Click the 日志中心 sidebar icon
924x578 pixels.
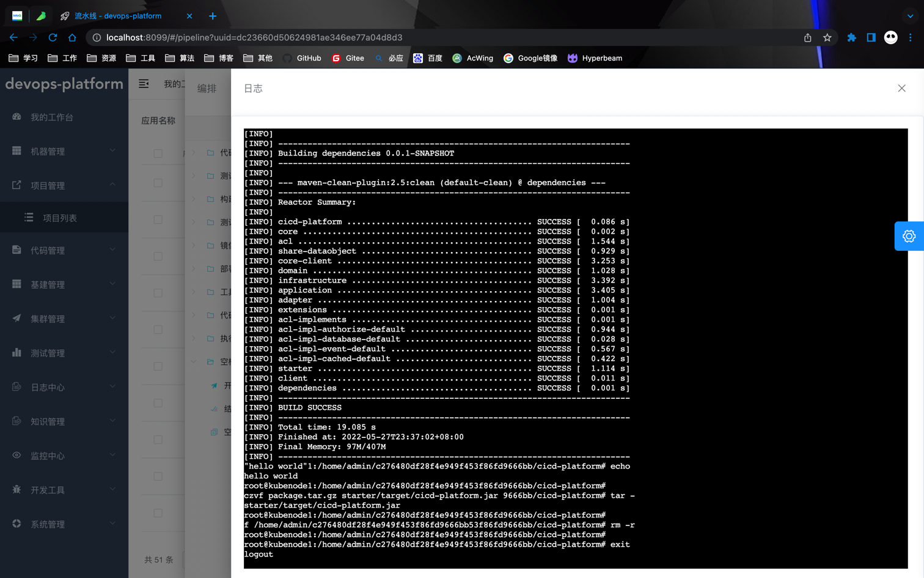coord(16,387)
